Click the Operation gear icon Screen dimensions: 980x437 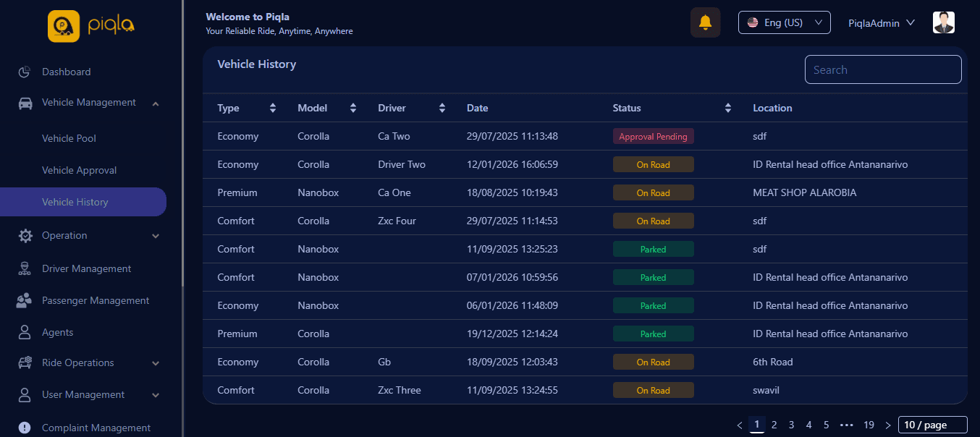(25, 235)
